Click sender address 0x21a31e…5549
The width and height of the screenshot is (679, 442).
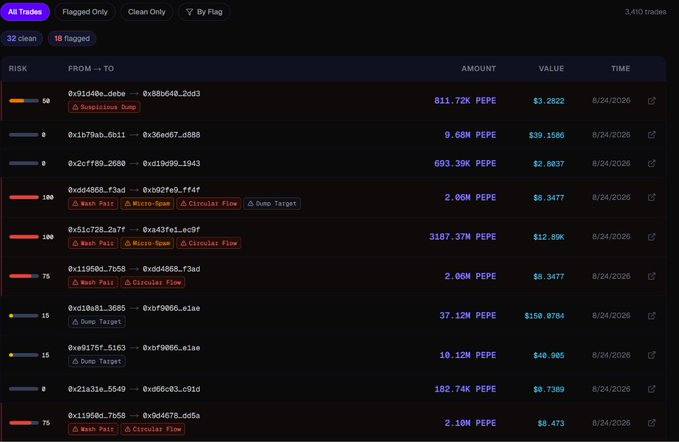[97, 389]
